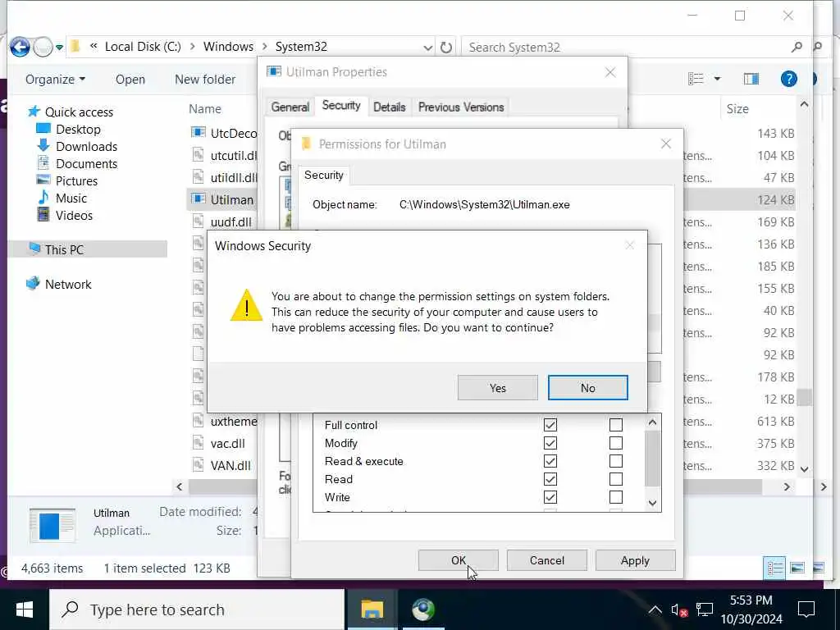Screen dimensions: 840x630
Task: Click Cancel in Permissions for Utilman
Action: click(547, 560)
